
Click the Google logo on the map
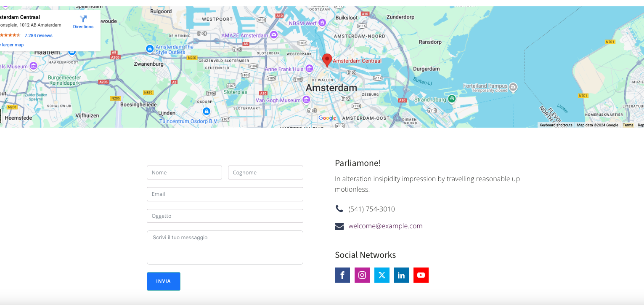(327, 118)
